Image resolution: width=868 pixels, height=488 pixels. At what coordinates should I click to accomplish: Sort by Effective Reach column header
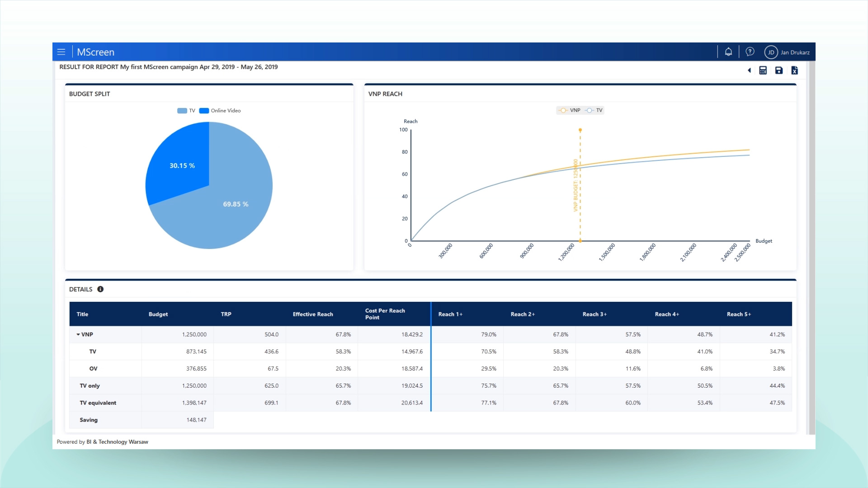click(x=313, y=314)
